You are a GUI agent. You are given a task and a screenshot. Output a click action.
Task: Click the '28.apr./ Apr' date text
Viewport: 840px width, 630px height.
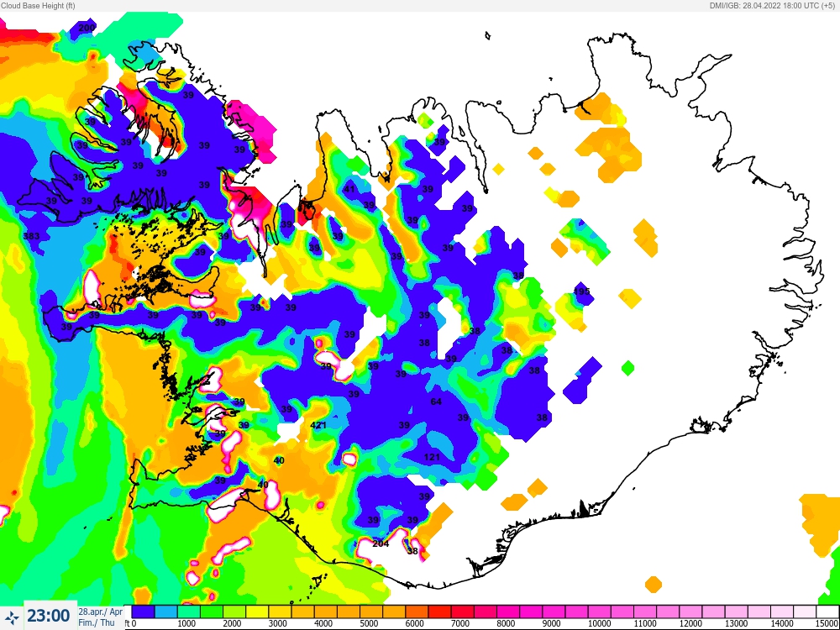point(101,612)
